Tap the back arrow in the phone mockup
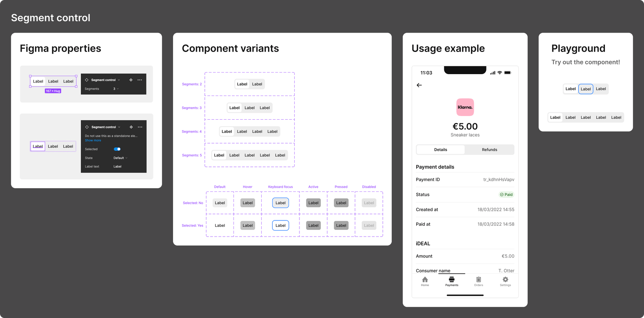The image size is (644, 318). (419, 85)
